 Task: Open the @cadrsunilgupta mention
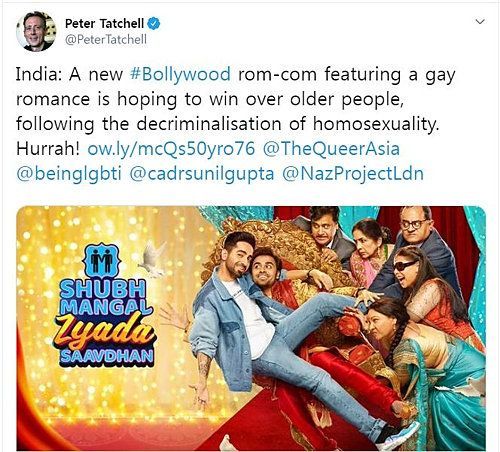pyautogui.click(x=202, y=173)
